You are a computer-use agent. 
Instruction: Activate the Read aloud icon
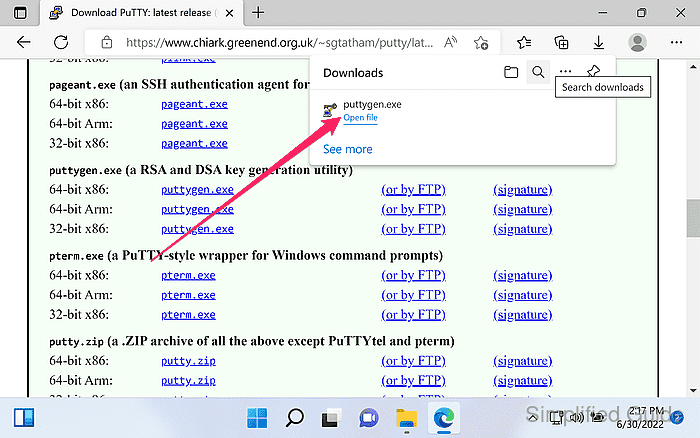(450, 42)
